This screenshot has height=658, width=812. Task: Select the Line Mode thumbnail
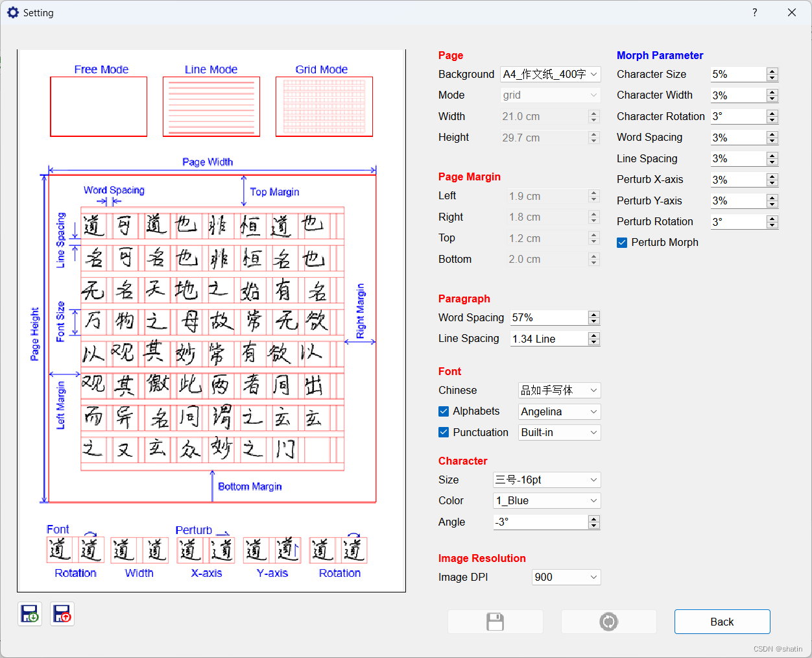[211, 106]
